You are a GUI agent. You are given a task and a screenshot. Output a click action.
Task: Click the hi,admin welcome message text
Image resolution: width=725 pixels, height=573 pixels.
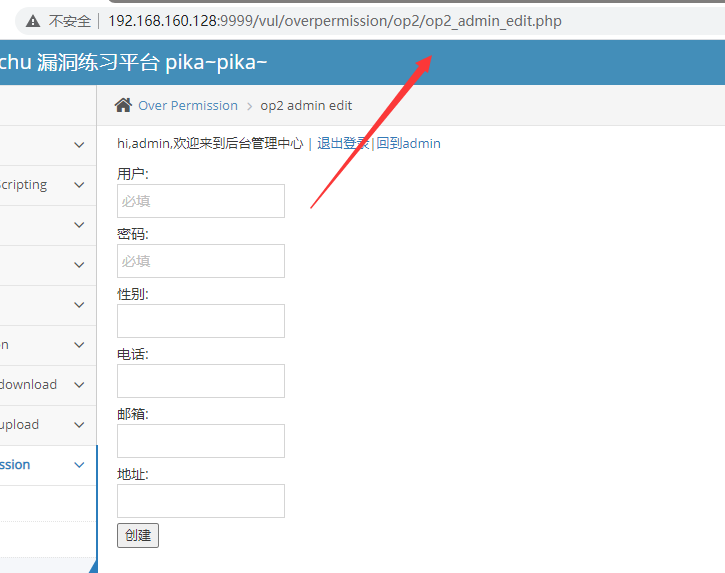coord(210,143)
